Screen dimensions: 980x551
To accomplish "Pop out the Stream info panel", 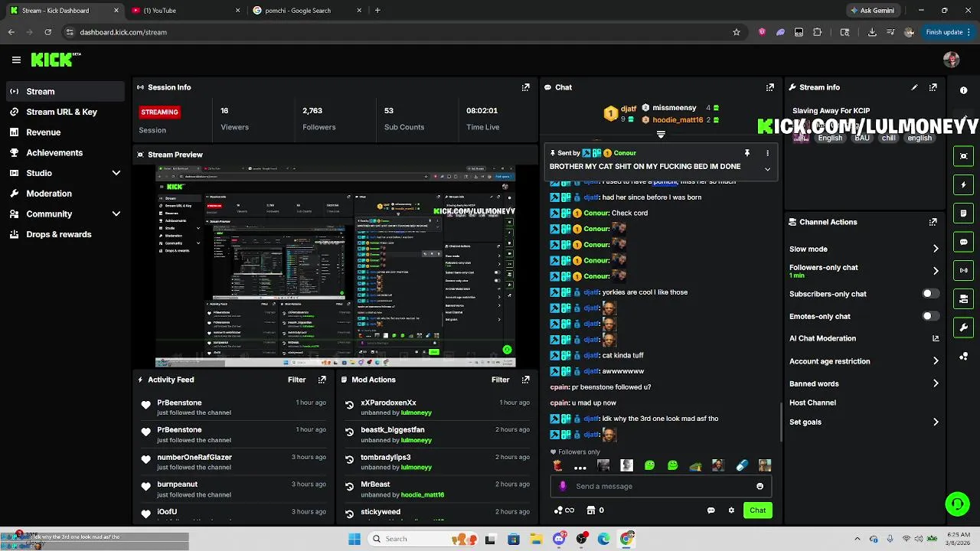I will 933,87.
